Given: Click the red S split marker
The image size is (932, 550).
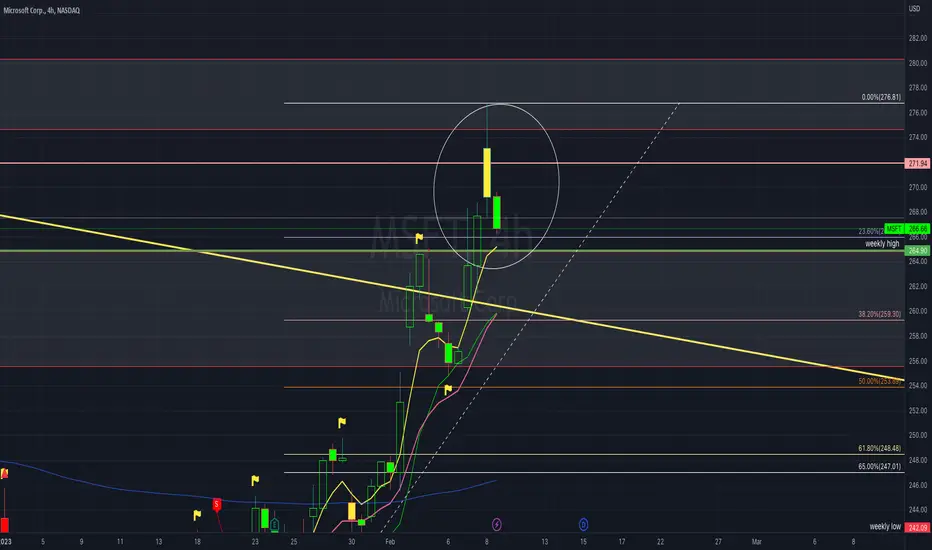Looking at the screenshot, I should click(216, 505).
